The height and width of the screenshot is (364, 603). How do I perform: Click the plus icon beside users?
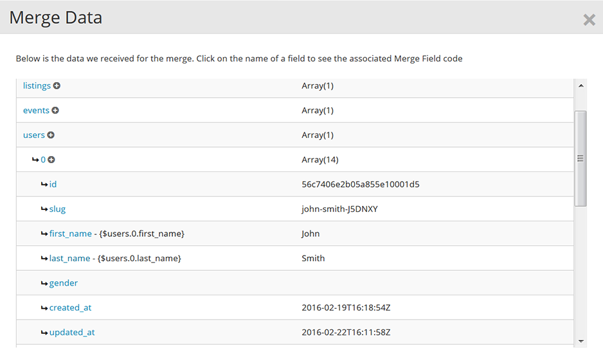pyautogui.click(x=51, y=135)
